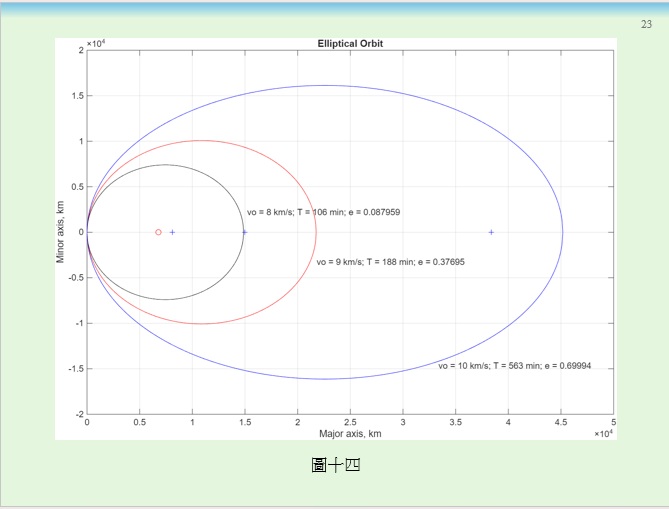Click the blue plus marker at x = 1.5

point(245,232)
